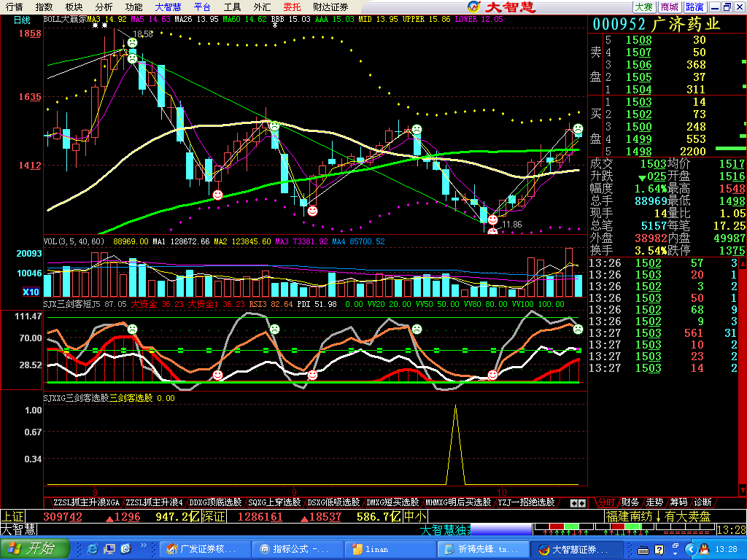Click the 中小 label in the status bar
The width and height of the screenshot is (747, 560).
tap(415, 517)
